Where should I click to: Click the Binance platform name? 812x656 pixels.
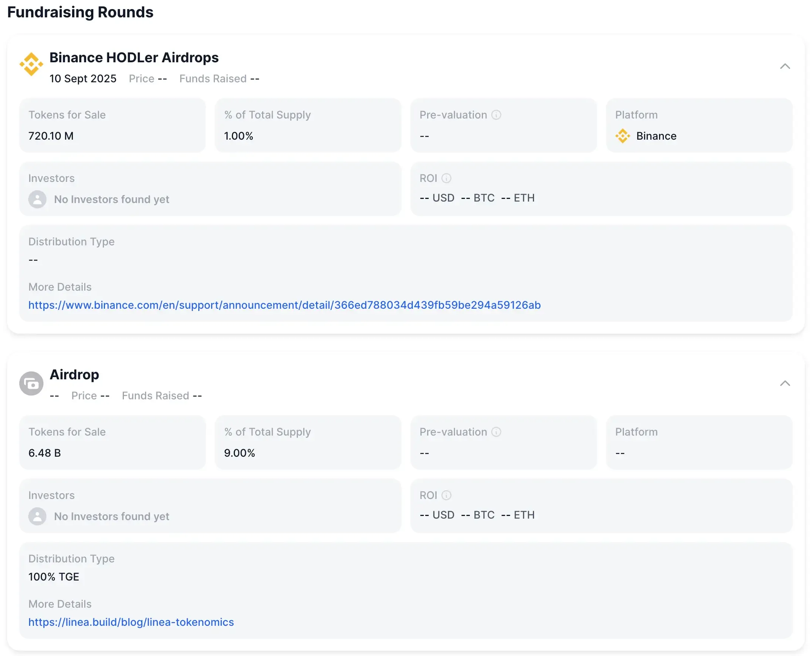point(656,136)
